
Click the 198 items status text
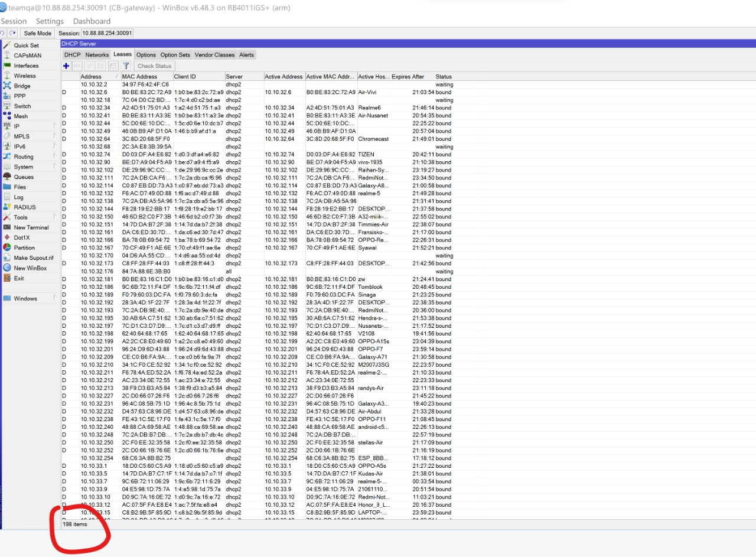coord(75,524)
